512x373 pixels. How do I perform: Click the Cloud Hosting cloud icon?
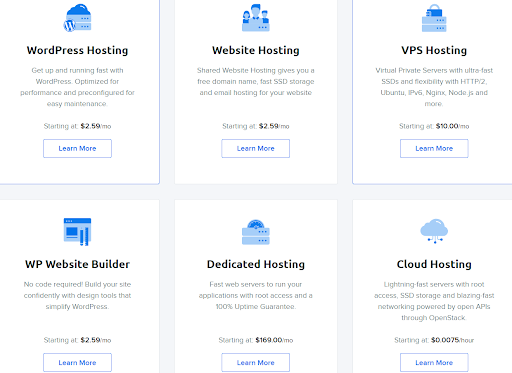coord(434,231)
